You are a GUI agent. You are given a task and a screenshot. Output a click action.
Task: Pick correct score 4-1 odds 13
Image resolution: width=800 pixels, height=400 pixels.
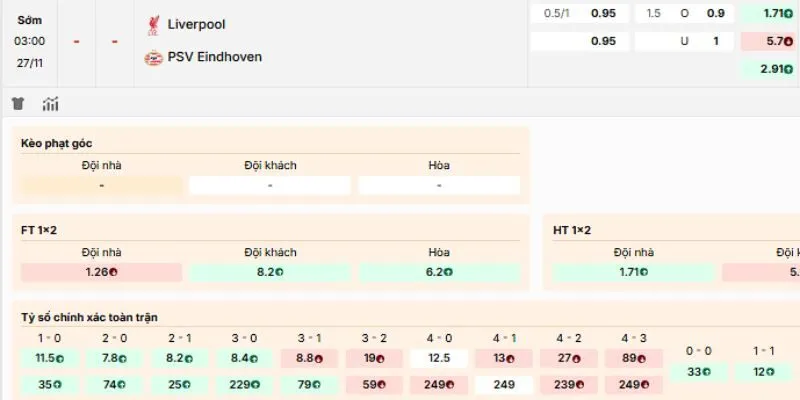(504, 358)
